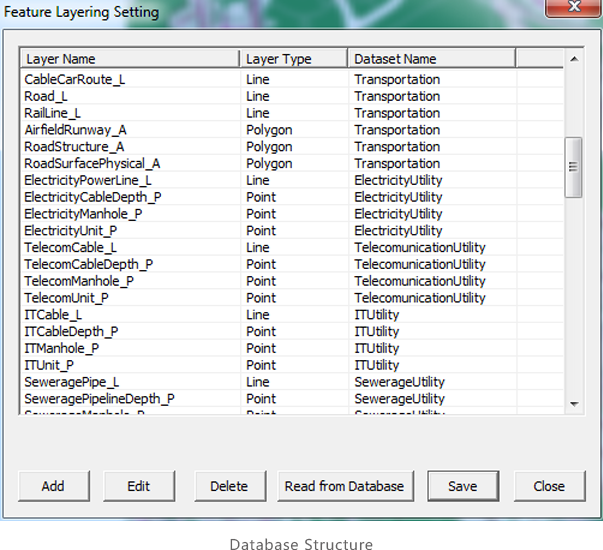Click the Layer Type column header
Screen dimensions: 603x550
pyautogui.click(x=293, y=59)
